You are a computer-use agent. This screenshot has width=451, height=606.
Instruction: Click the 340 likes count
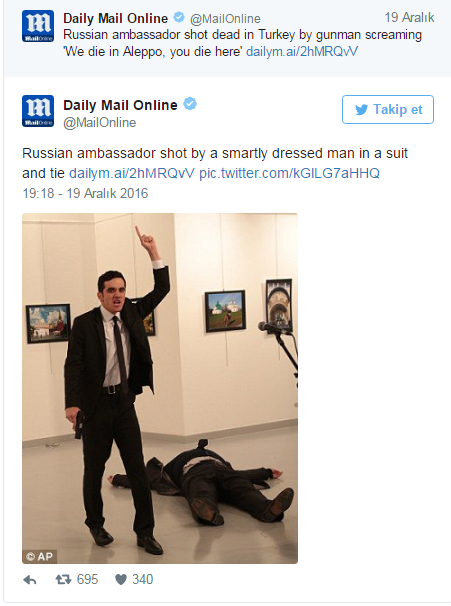(143, 579)
